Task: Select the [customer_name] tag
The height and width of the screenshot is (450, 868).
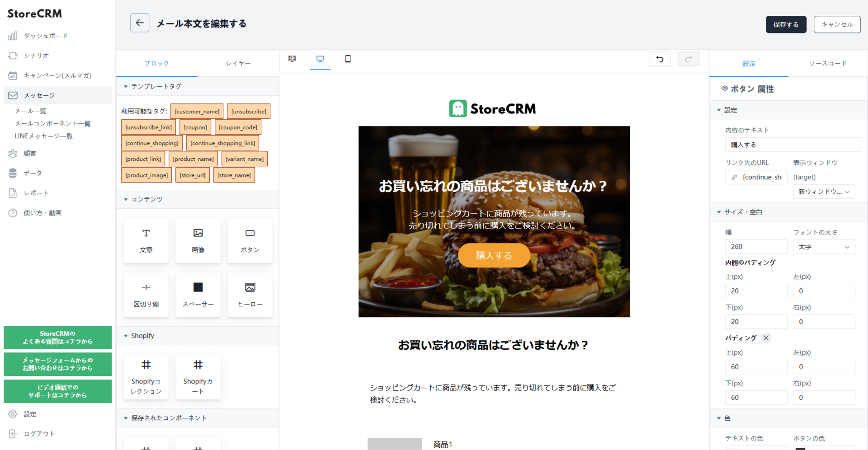Action: pos(197,111)
